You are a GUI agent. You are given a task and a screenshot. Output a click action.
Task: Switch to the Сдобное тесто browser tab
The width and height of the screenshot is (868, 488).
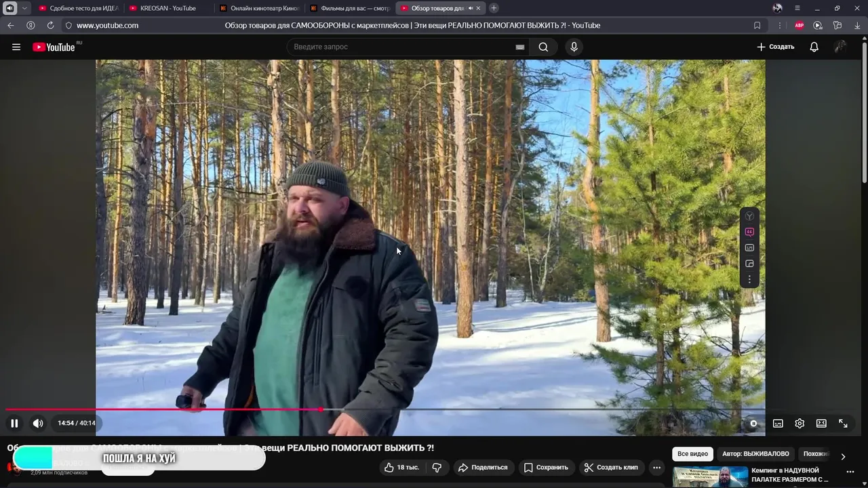[x=79, y=8]
